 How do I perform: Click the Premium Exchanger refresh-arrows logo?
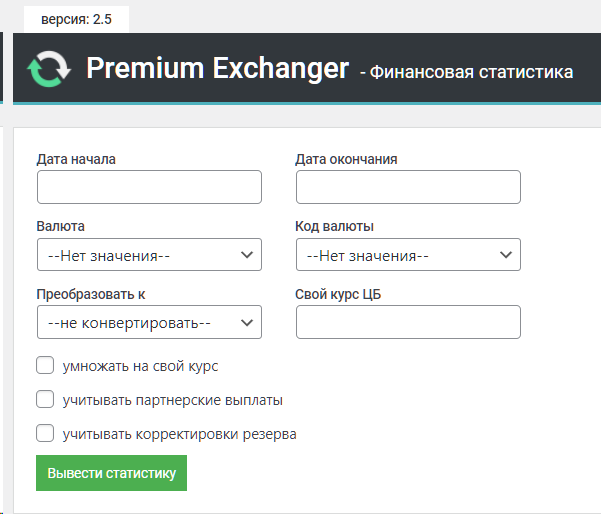[49, 70]
